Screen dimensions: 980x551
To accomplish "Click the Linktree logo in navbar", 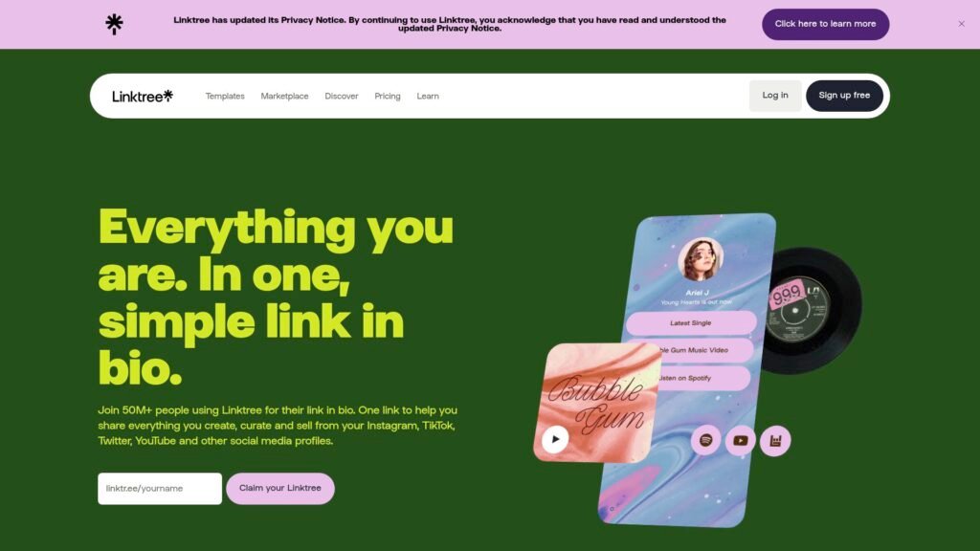I will pyautogui.click(x=143, y=96).
